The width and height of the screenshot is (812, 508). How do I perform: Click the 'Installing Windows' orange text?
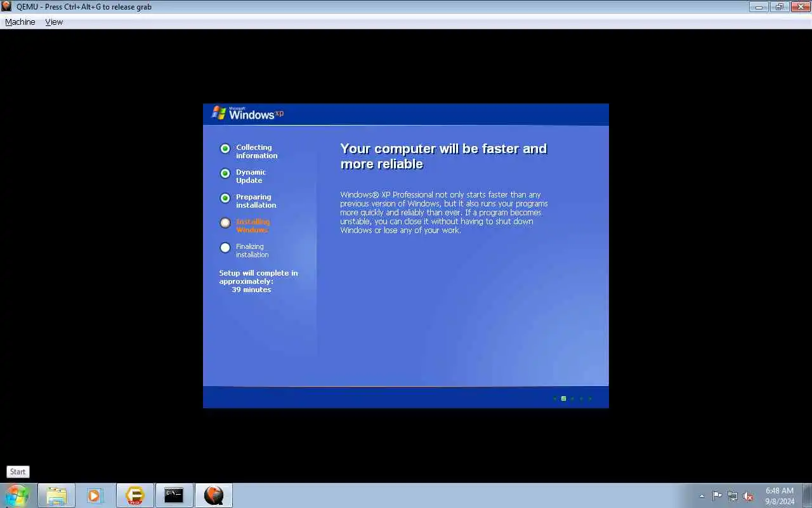(x=252, y=225)
